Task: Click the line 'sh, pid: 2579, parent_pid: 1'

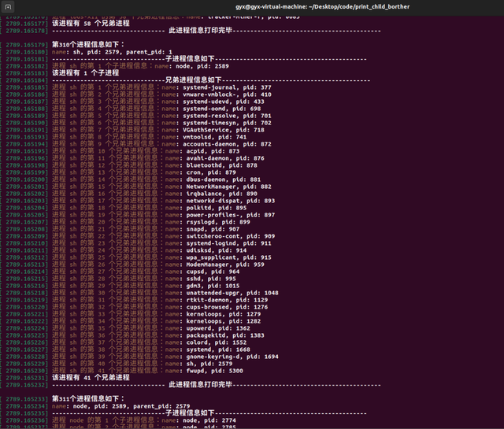Action: pos(123,52)
